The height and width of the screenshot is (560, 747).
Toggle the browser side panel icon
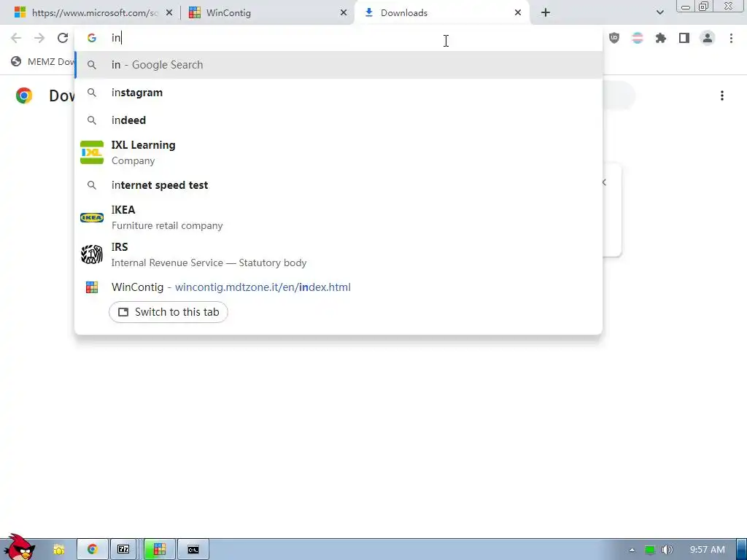684,38
